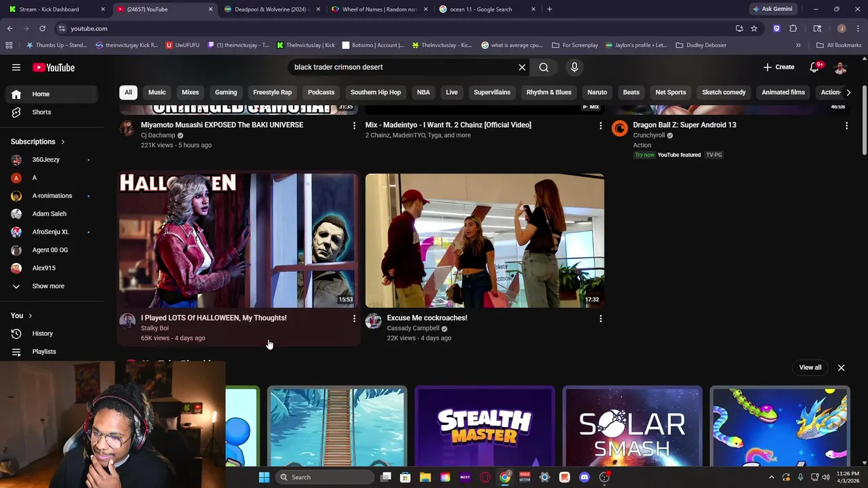The width and height of the screenshot is (868, 488).
Task: Open the AfroSenju XL subscription
Action: pyautogui.click(x=52, y=232)
